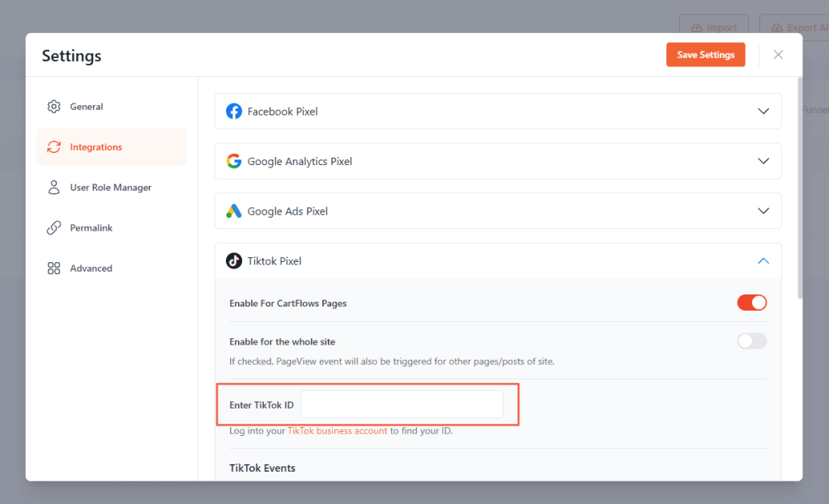This screenshot has width=829, height=504.
Task: Click the Integrations sync icon
Action: point(53,146)
